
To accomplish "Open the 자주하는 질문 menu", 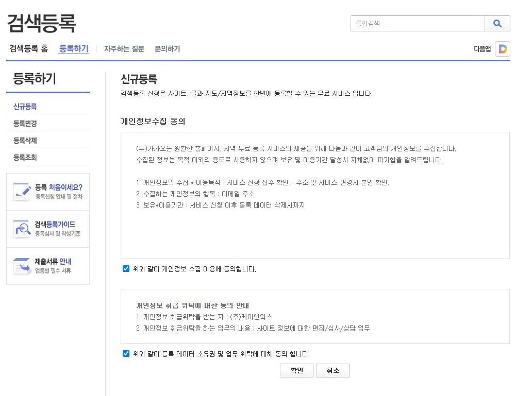I will (x=124, y=48).
